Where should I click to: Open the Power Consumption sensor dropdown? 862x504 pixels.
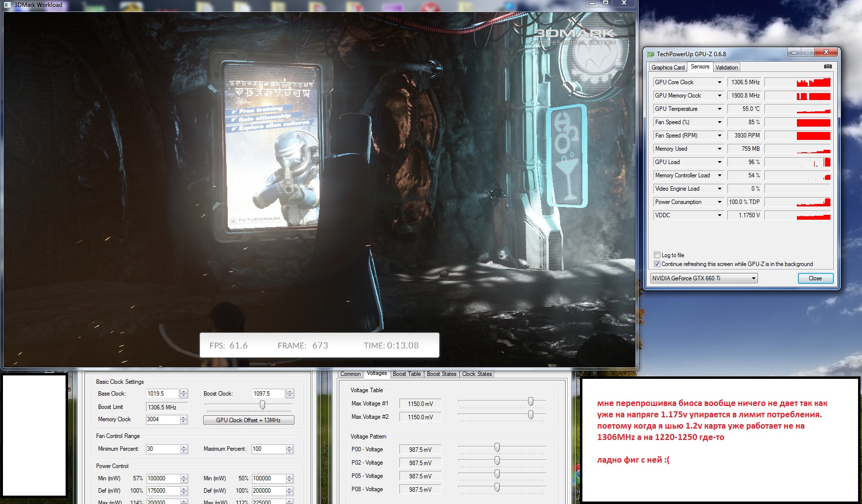[x=719, y=202]
